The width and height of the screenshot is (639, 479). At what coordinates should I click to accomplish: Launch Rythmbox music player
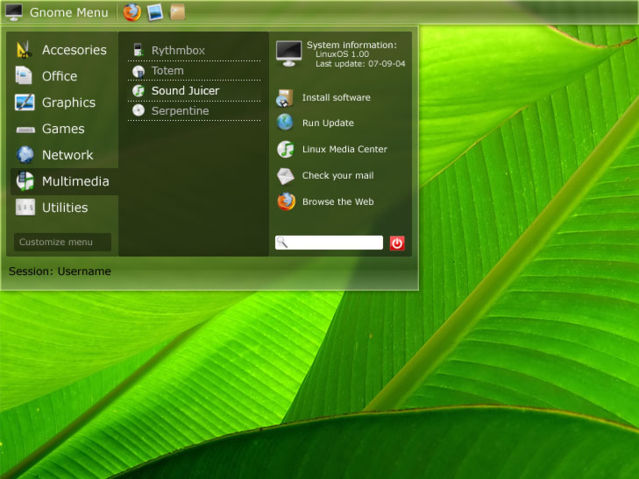[178, 50]
